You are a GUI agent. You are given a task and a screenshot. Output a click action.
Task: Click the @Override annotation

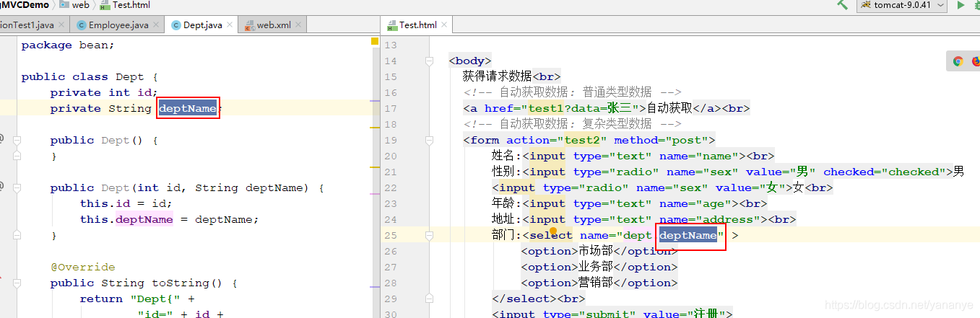coord(83,267)
